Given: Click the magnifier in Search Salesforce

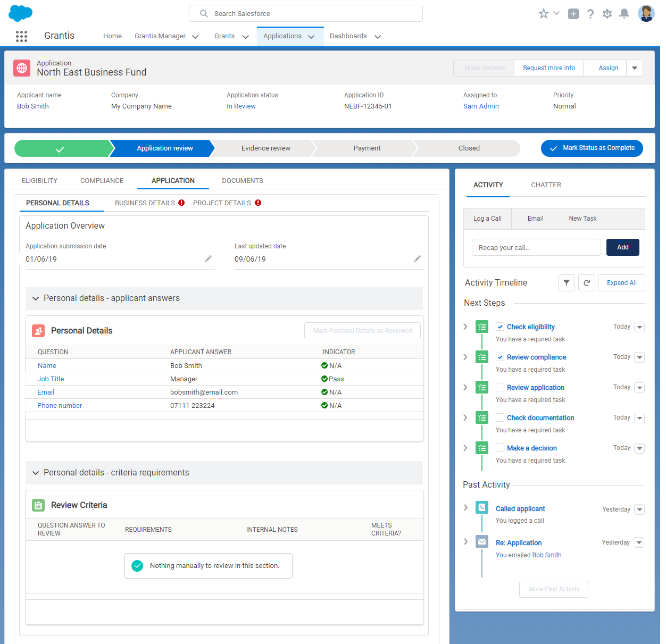Looking at the screenshot, I should [204, 13].
